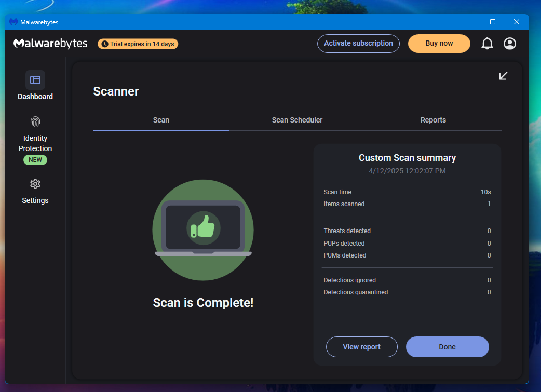Click the Threats detected row label
The image size is (541, 392).
347,231
